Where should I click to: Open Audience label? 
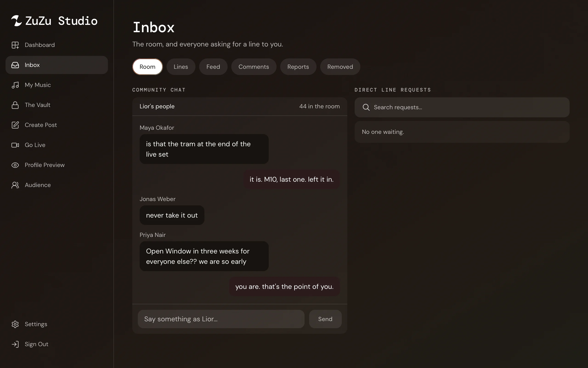(x=38, y=185)
